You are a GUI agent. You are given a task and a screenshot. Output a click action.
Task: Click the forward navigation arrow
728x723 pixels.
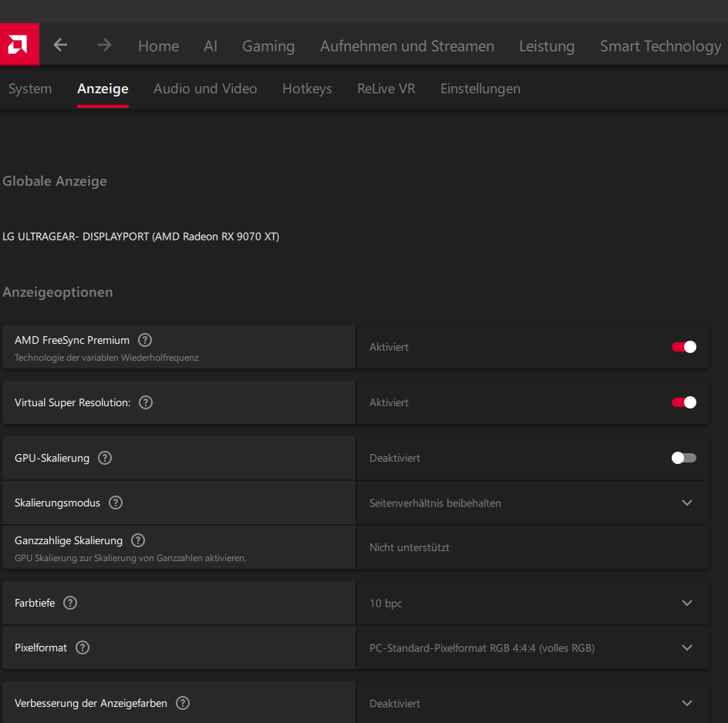tap(104, 45)
